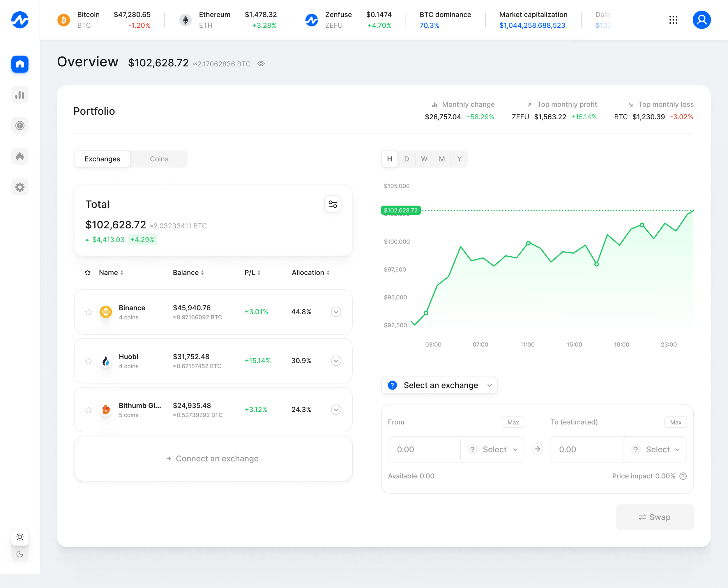
Task: Expand the Huobi exchange row details
Action: [336, 361]
